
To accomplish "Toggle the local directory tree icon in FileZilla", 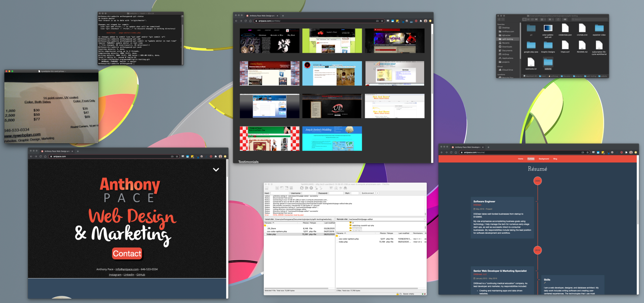I will [282, 188].
